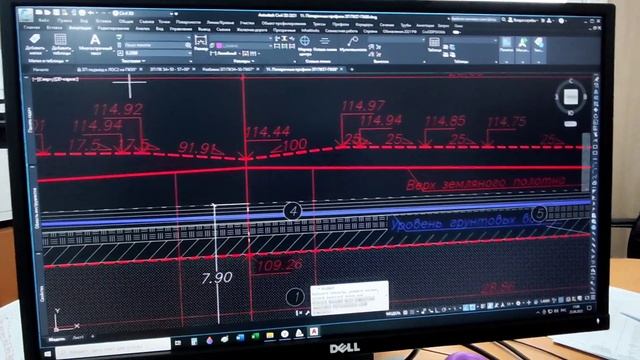
Task: Switch to the Начало file tab
Action: [40, 70]
